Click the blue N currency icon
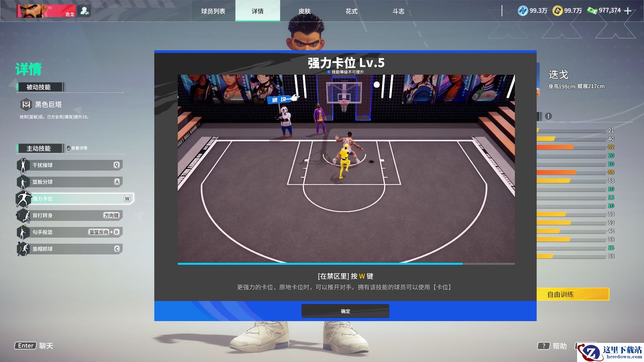The image size is (644, 362). 523,11
